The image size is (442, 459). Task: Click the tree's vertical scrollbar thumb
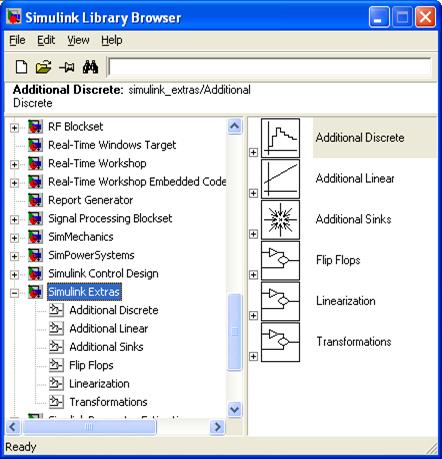235,332
